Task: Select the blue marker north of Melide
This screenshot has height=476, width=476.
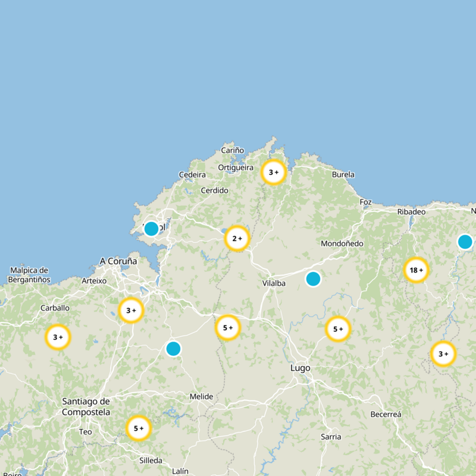Action: (173, 349)
